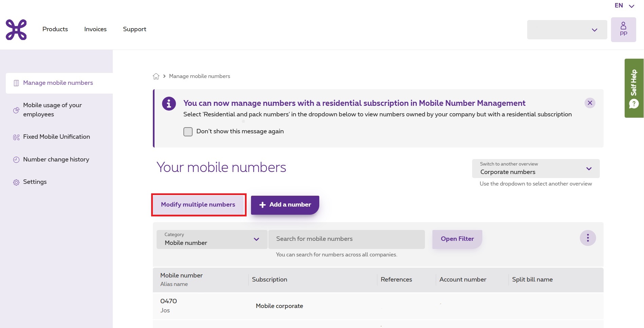Open the Products menu
The height and width of the screenshot is (328, 644).
(x=55, y=29)
